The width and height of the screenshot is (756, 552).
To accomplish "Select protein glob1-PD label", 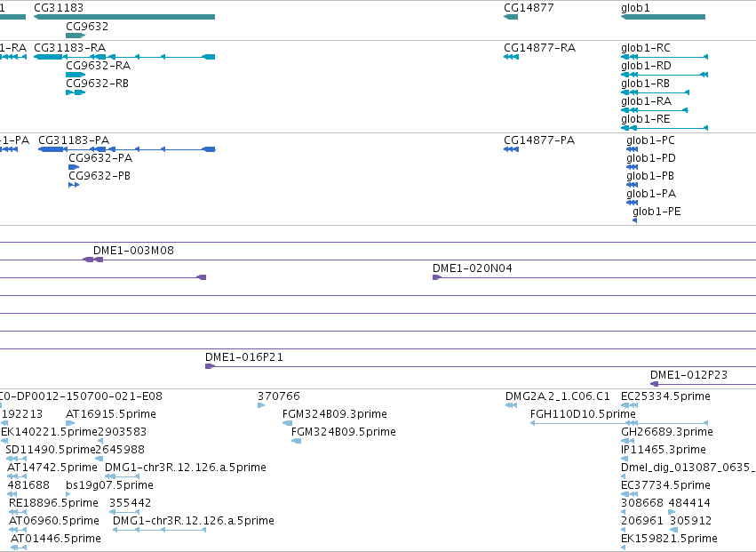I will [x=651, y=158].
